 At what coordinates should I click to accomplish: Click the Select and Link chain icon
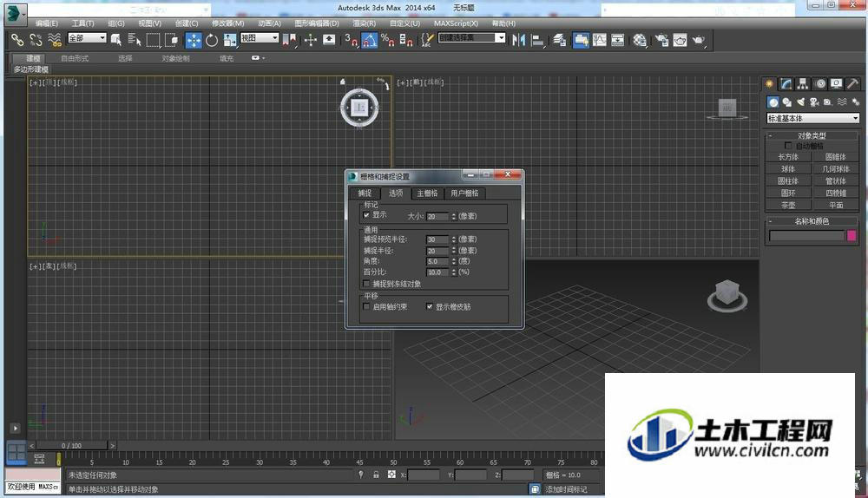(x=17, y=40)
